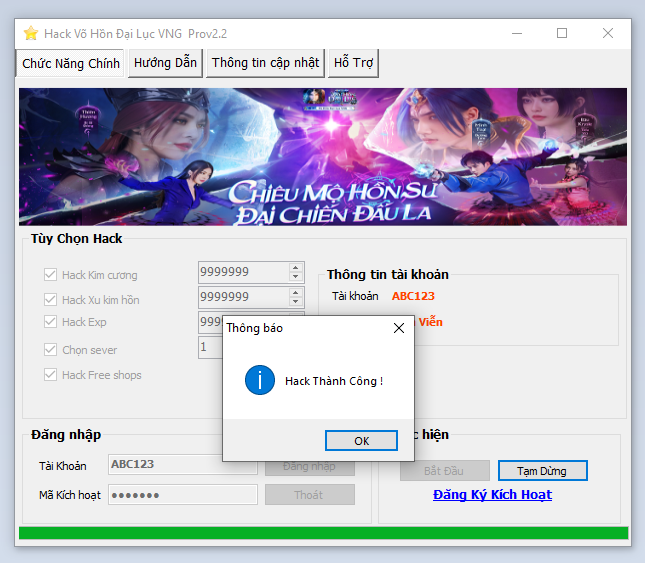645x563 pixels.
Task: Click the Thoát button
Action: coord(310,495)
